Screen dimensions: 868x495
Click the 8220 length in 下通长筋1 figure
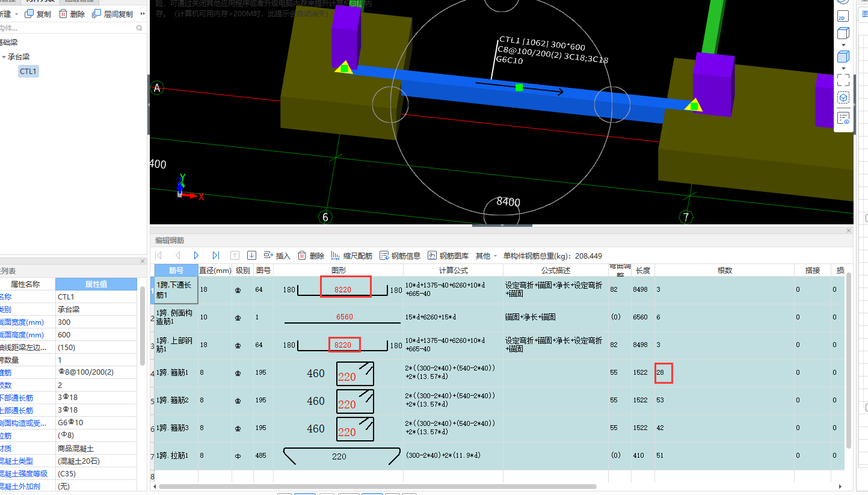(x=343, y=290)
